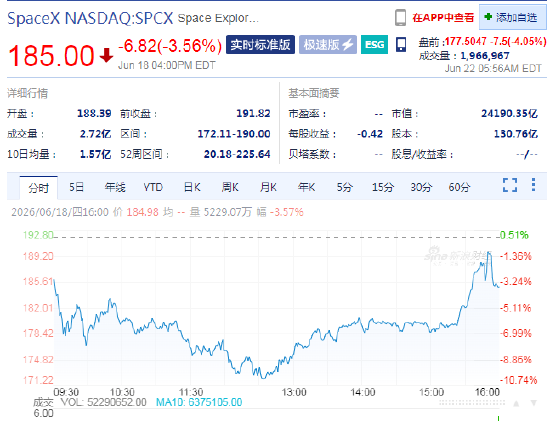This screenshot has height=421, width=550.
Task: Expand the chart to fullscreen
Action: pos(510,185)
